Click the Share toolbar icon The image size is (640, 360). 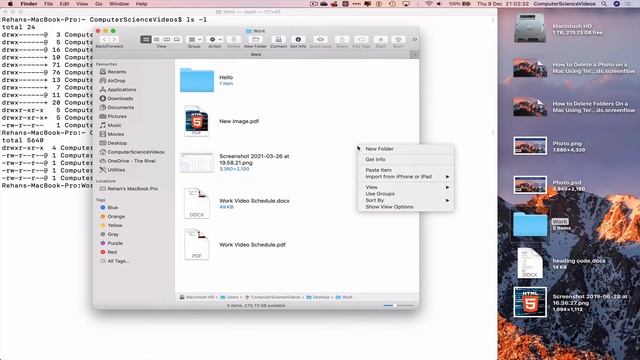click(342, 40)
